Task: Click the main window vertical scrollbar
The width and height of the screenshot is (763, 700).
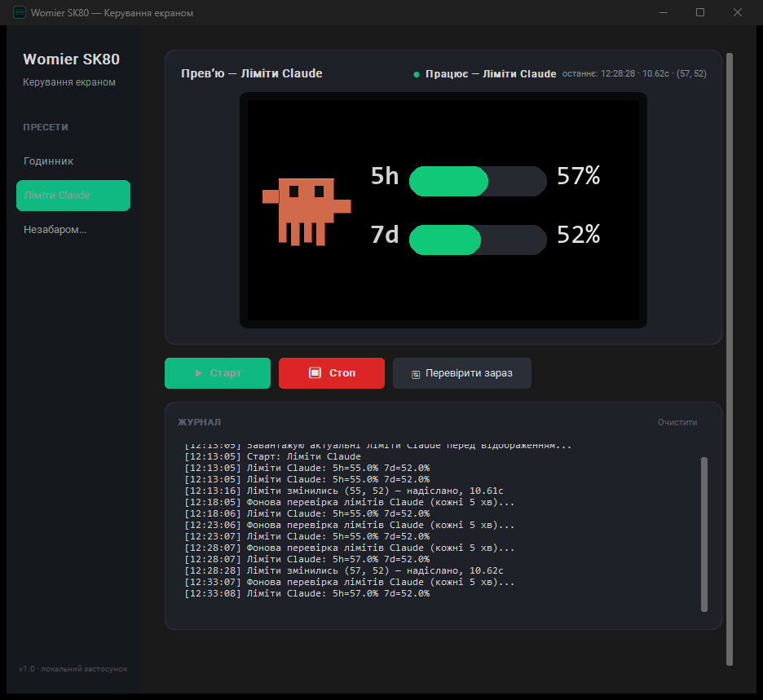Action: [730, 359]
